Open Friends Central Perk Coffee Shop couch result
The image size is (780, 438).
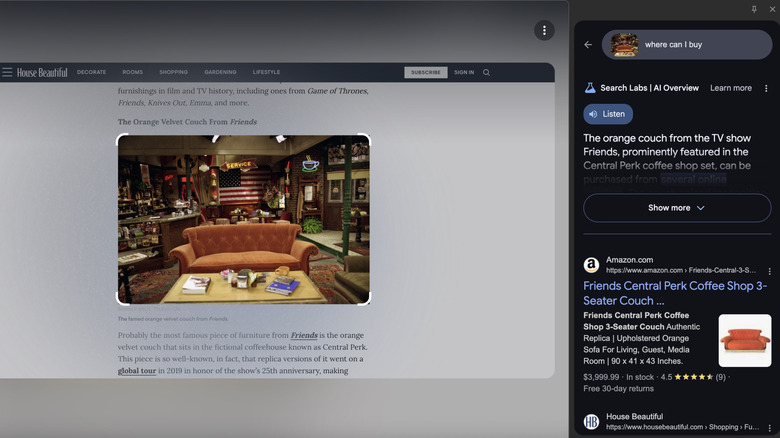coord(675,293)
